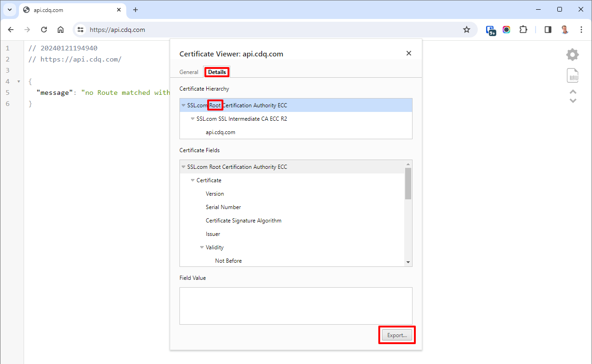Collapse the Certificate field node
592x364 pixels.
click(193, 180)
